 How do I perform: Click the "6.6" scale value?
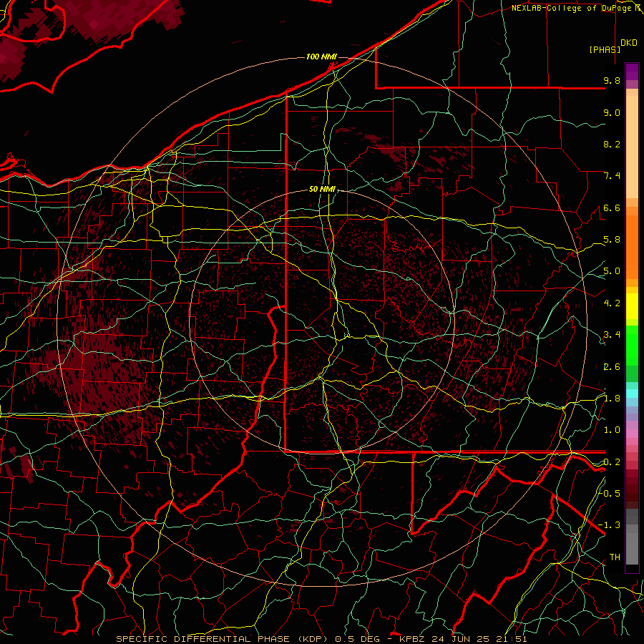coord(612,208)
